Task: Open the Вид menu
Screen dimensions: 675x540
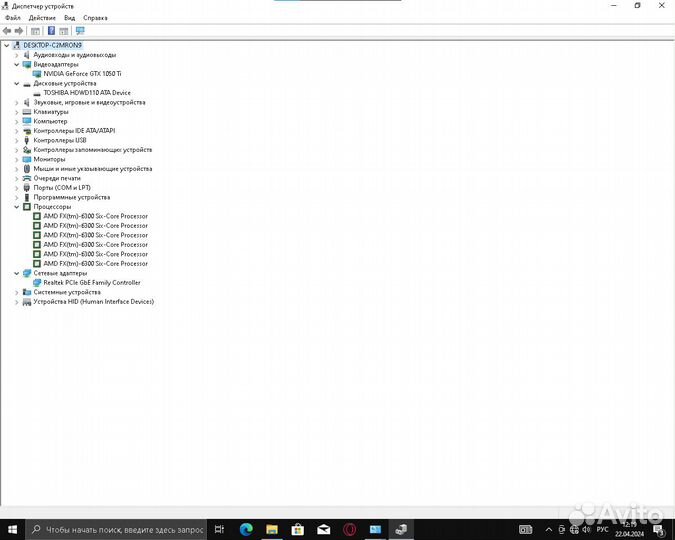Action: coord(69,18)
